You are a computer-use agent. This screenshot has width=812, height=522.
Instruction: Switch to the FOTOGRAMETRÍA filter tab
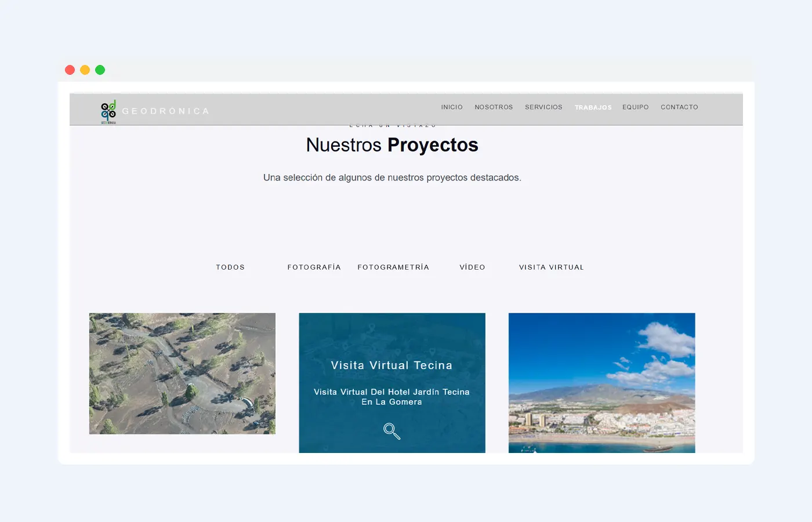(393, 267)
